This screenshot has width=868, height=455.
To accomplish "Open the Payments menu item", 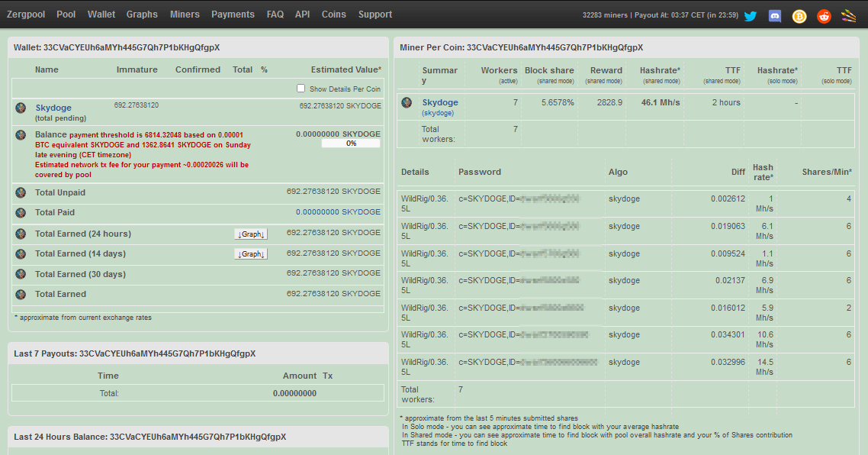I will pyautogui.click(x=233, y=15).
